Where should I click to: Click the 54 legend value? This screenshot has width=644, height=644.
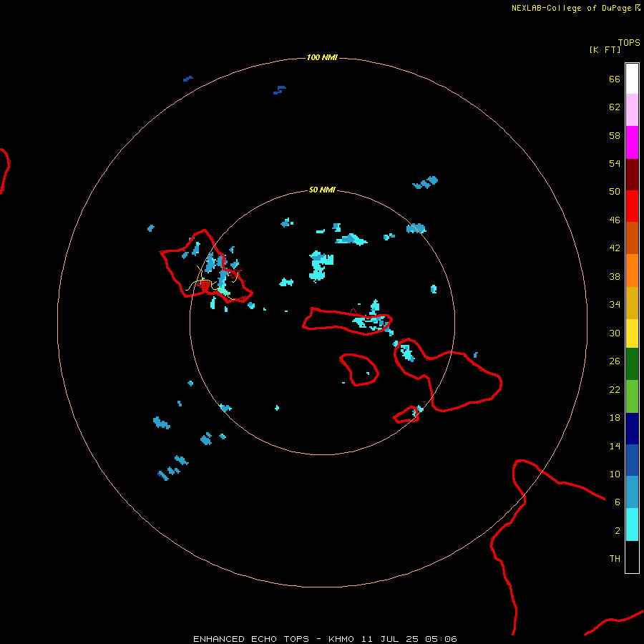[615, 163]
